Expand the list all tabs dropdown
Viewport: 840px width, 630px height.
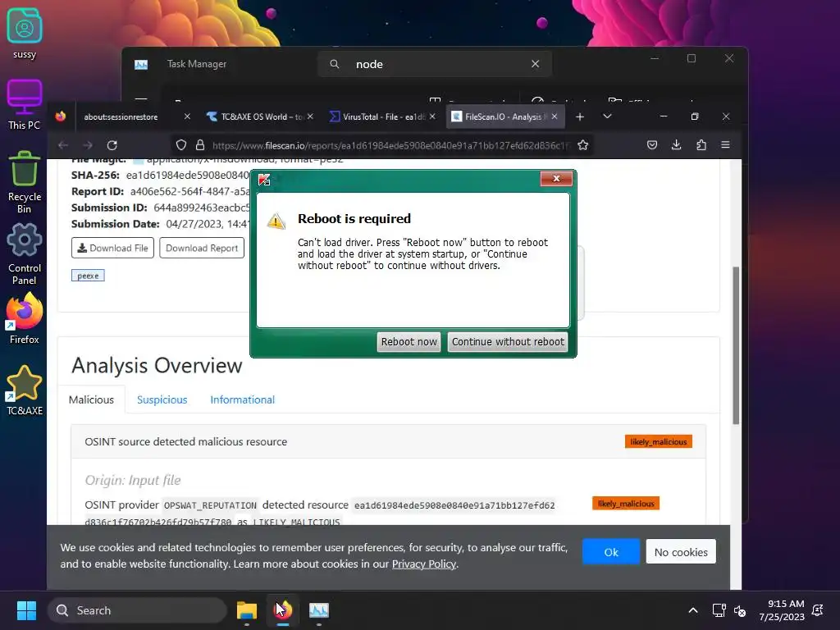tap(607, 116)
